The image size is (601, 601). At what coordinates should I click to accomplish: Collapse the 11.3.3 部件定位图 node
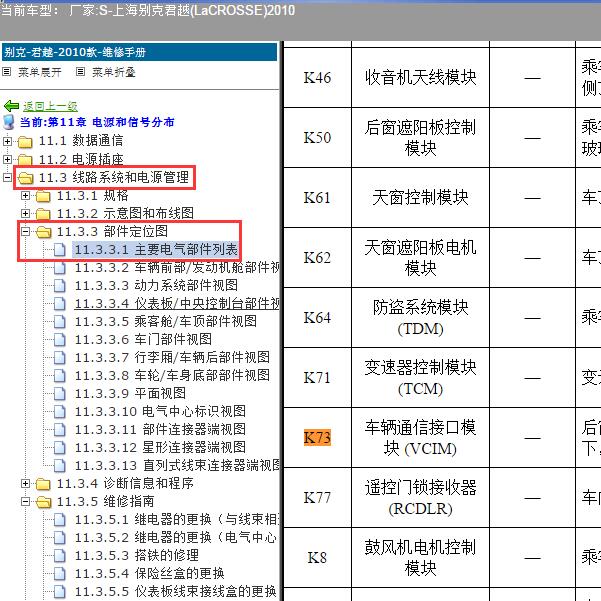point(25,231)
